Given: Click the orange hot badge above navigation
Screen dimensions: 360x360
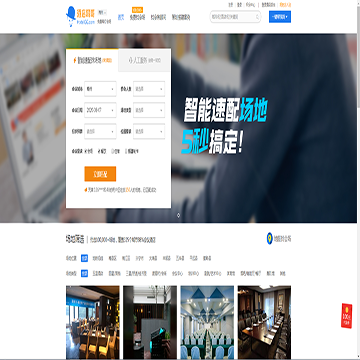Looking at the screenshot, I should click(137, 10).
